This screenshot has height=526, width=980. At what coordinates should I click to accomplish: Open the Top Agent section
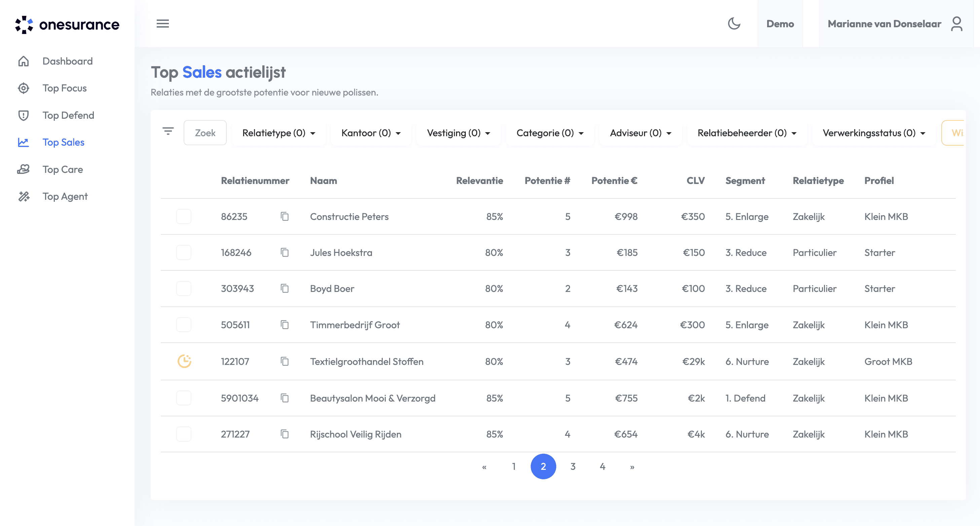click(65, 196)
